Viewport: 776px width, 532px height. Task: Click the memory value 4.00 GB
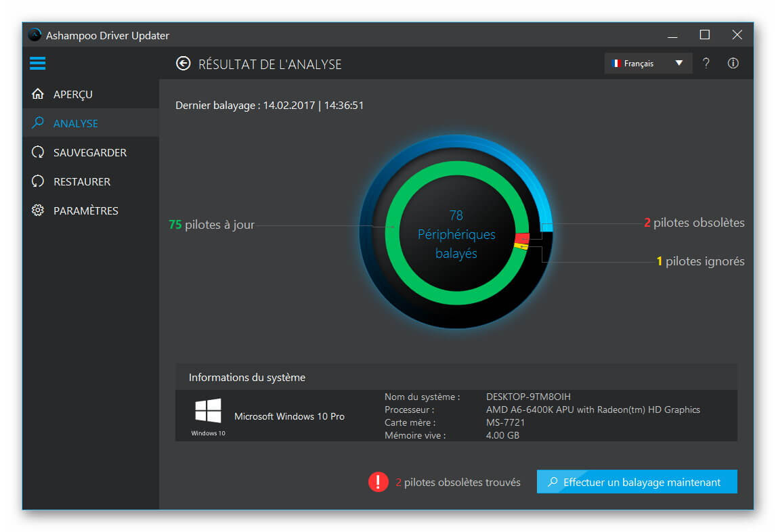click(502, 435)
